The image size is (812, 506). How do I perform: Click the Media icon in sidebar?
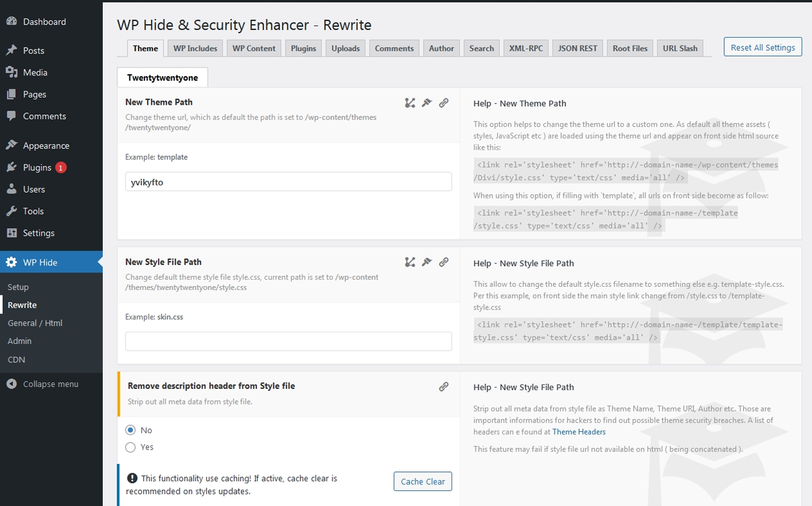click(x=12, y=72)
